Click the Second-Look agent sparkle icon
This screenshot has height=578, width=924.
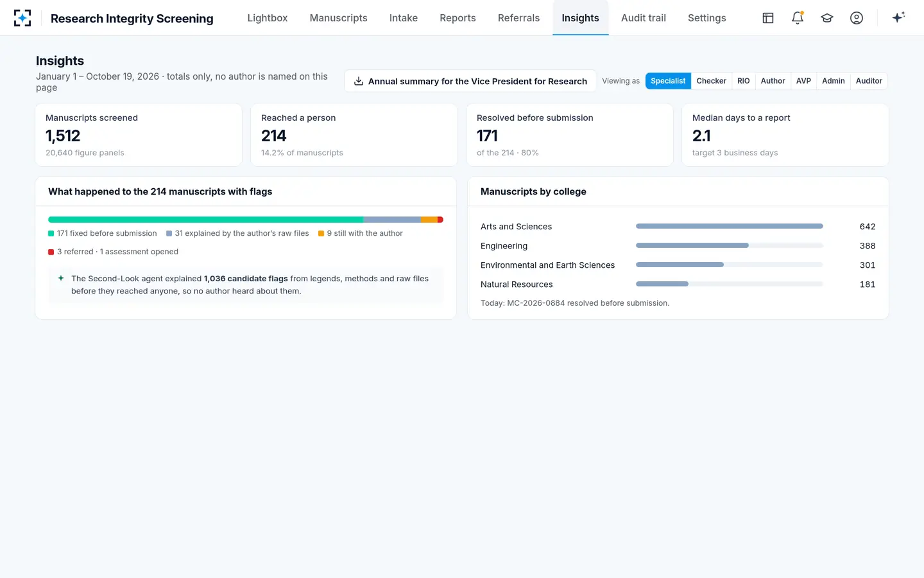[x=61, y=278]
